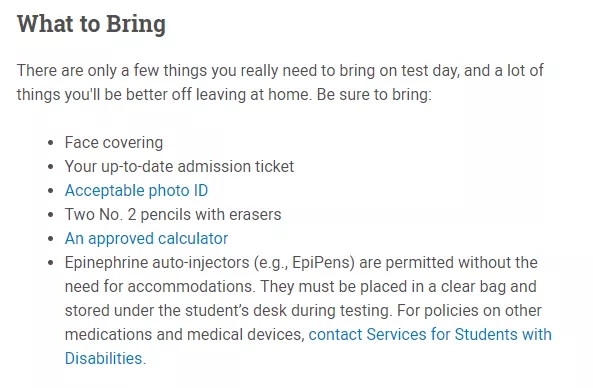Click the bullet beside An approved calculator
The height and width of the screenshot is (388, 593).
pos(51,239)
